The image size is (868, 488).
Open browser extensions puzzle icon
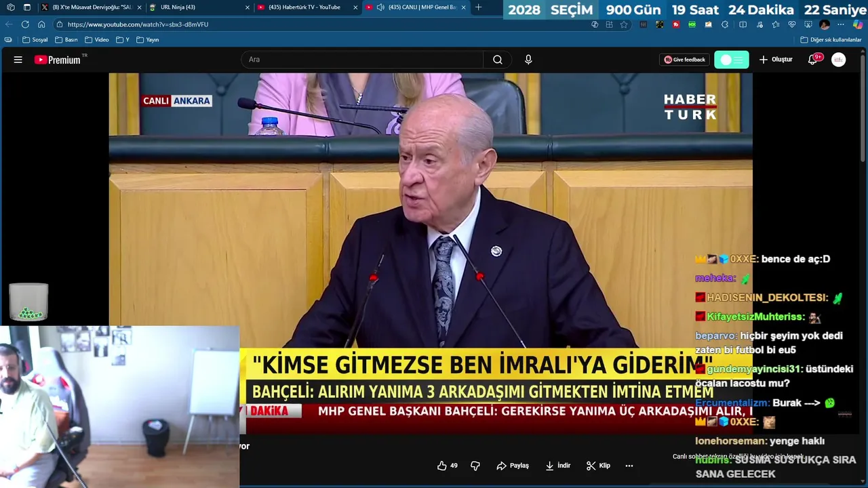(x=725, y=24)
